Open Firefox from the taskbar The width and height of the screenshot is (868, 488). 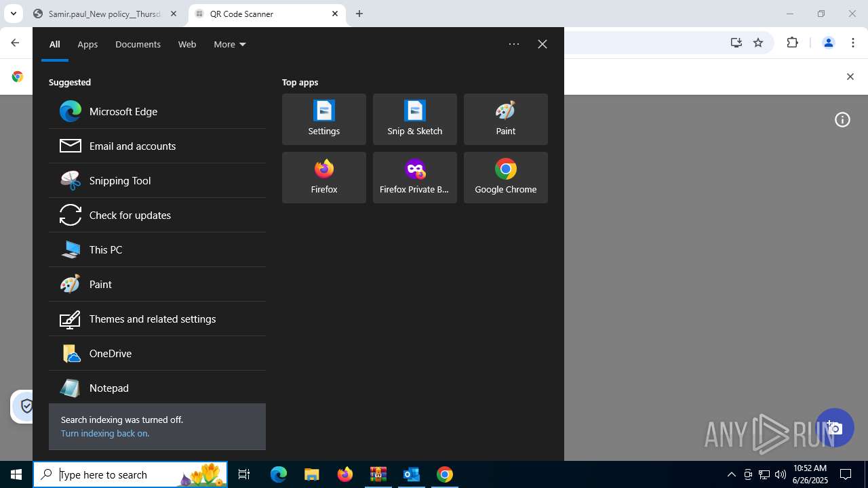click(x=345, y=474)
